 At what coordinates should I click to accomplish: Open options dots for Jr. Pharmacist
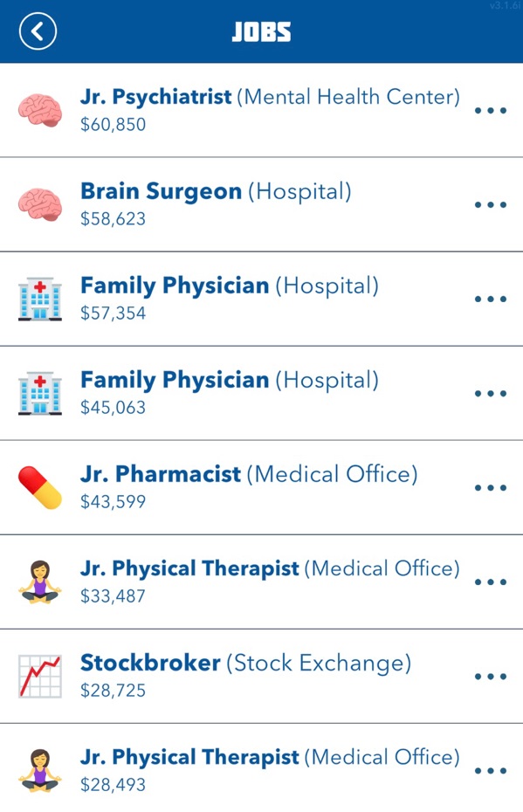point(491,488)
